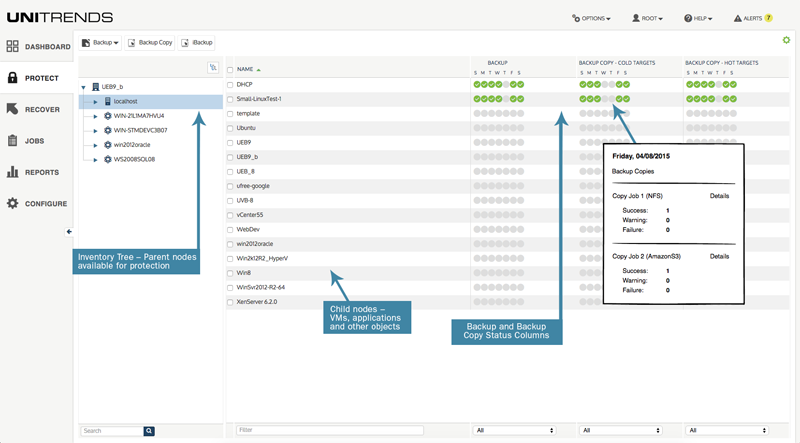The height and width of the screenshot is (443, 800).
Task: Click the search magnifier button
Action: point(149,431)
